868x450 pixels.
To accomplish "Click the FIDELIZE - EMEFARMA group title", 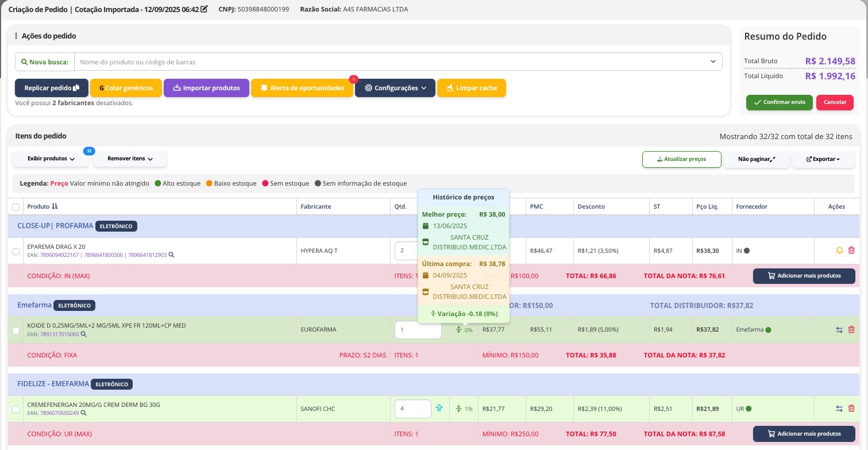I will (x=53, y=384).
